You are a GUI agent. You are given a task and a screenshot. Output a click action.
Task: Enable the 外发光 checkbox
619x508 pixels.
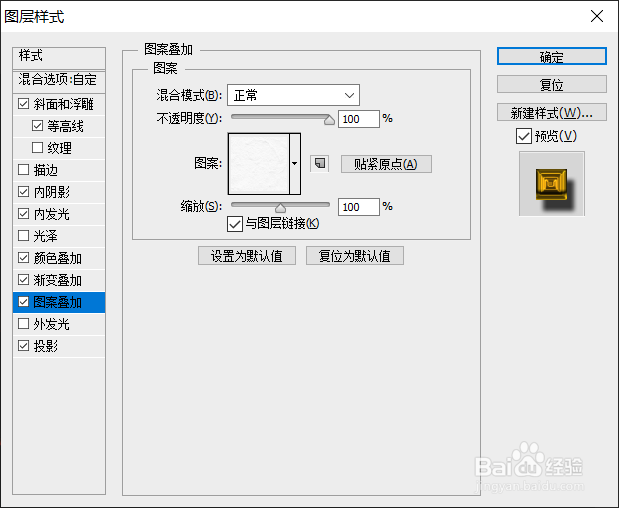24,324
